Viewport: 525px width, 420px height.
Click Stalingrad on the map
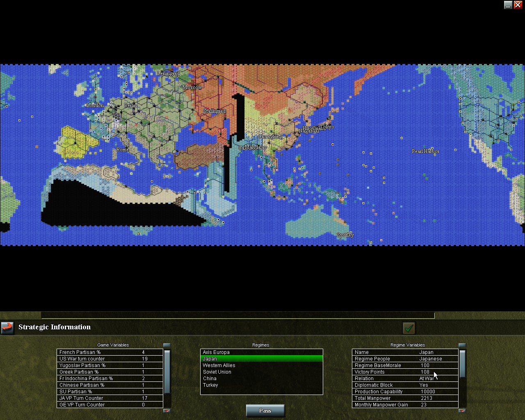(215, 111)
